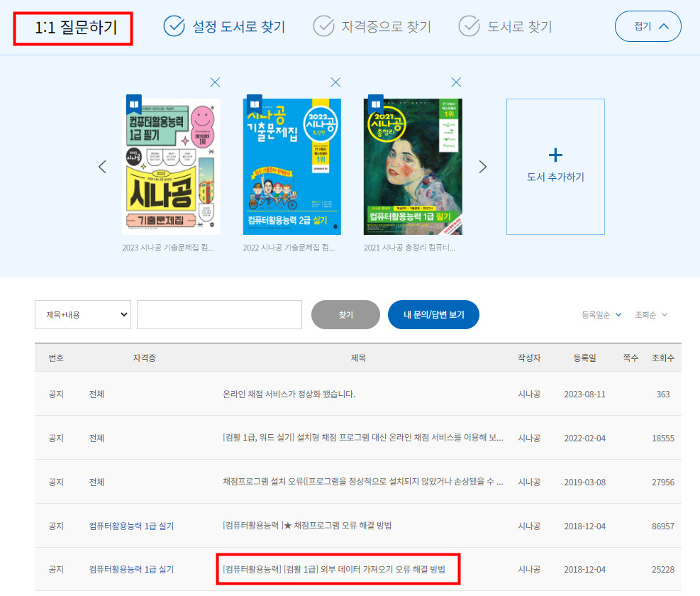This screenshot has width=700, height=596.
Task: Remove the 2023 시나공 book with X icon
Action: [x=215, y=82]
